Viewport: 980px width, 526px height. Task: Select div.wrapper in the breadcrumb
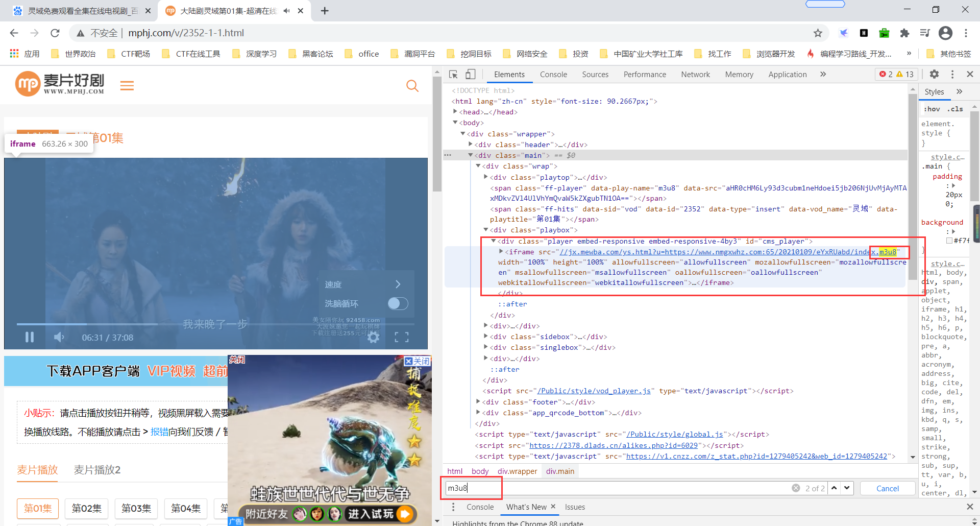pos(517,471)
